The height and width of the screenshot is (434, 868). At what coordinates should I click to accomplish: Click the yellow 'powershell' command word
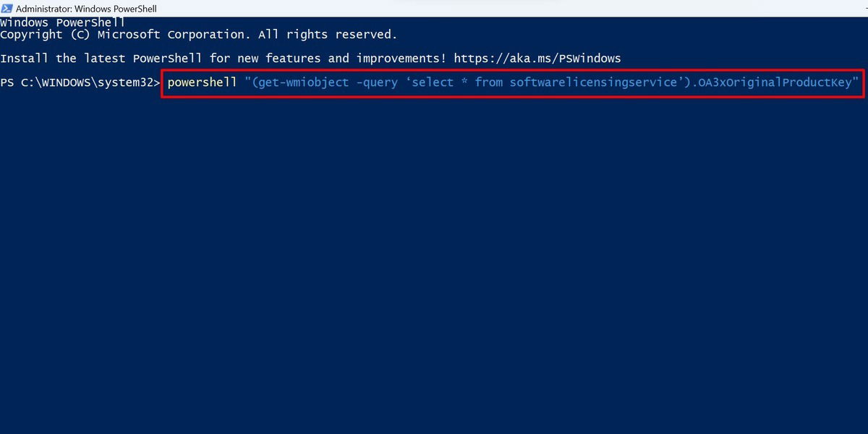click(202, 82)
